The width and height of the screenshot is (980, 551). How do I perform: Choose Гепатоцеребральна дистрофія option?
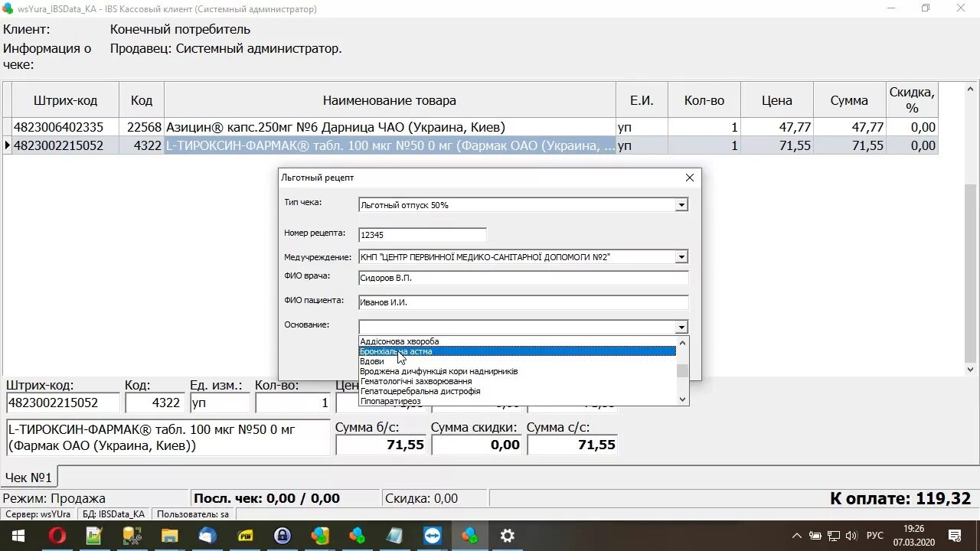[x=518, y=391]
